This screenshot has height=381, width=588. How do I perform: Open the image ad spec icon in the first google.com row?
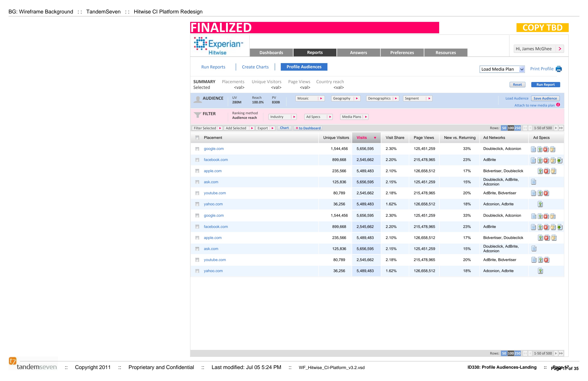(x=540, y=149)
